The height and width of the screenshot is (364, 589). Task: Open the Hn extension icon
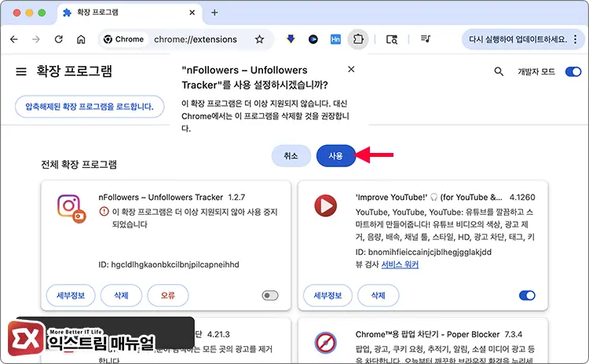335,39
